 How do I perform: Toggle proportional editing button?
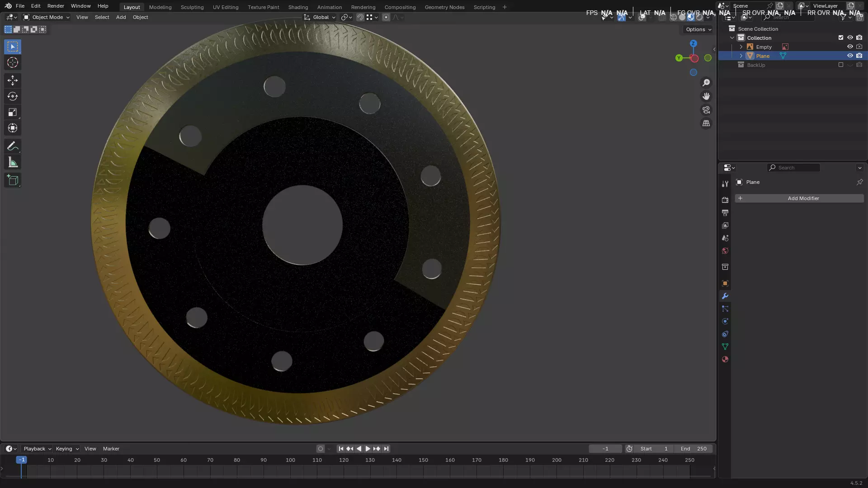click(386, 17)
